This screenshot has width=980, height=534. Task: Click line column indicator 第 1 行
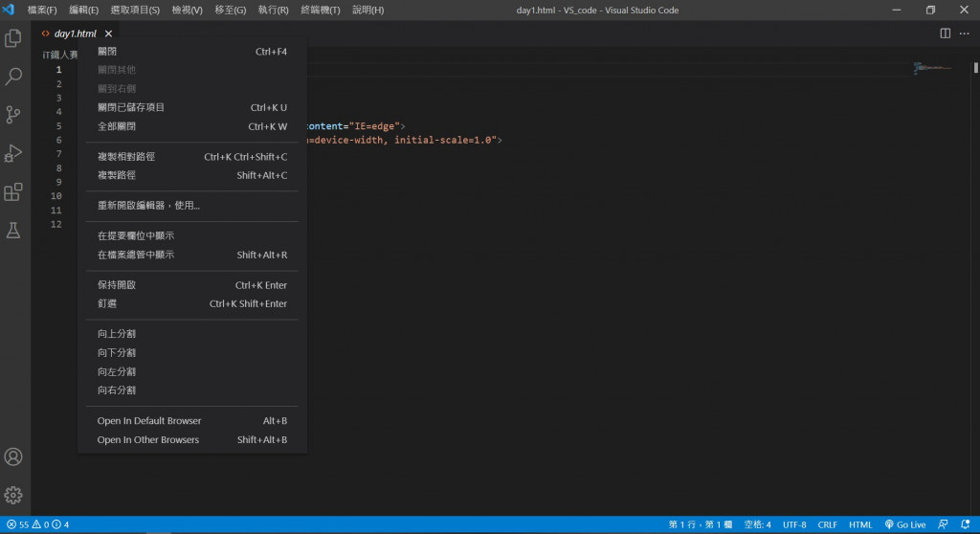coord(700,524)
